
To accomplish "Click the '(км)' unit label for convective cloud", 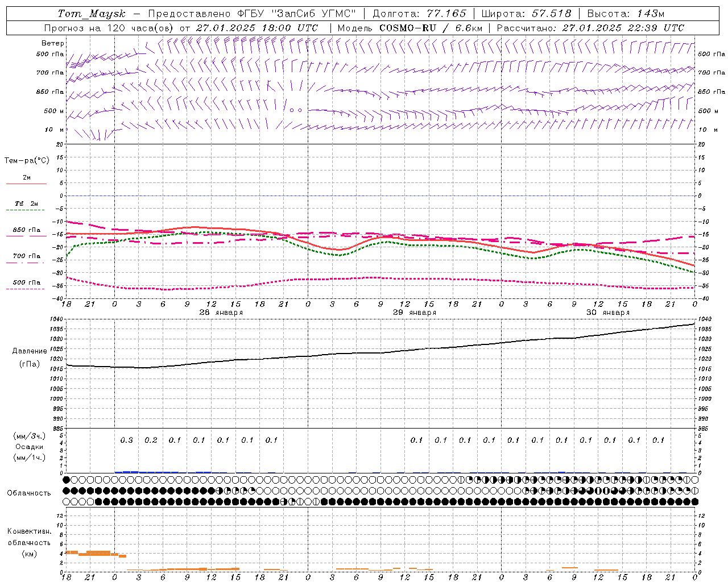I will [29, 554].
